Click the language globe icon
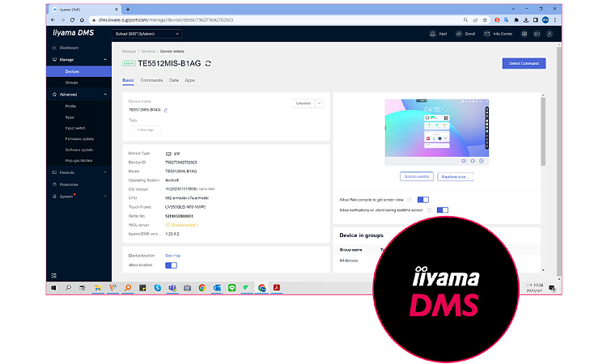Viewport: 607px width, 364px height. click(524, 34)
